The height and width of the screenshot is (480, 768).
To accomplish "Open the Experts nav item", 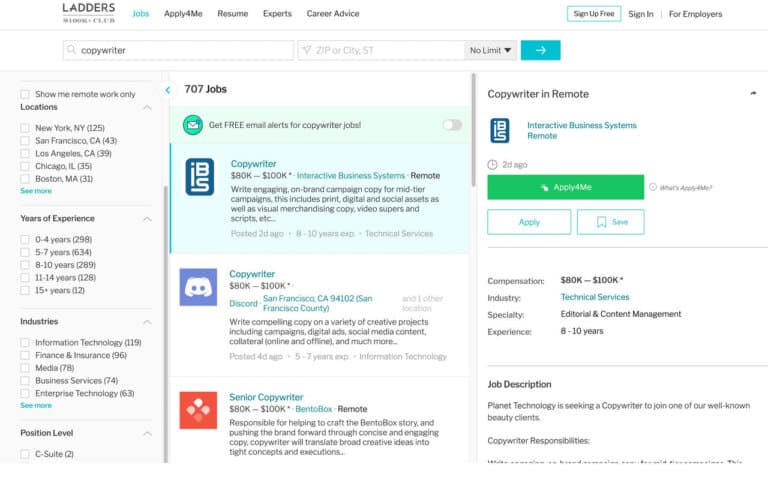I will (x=277, y=14).
